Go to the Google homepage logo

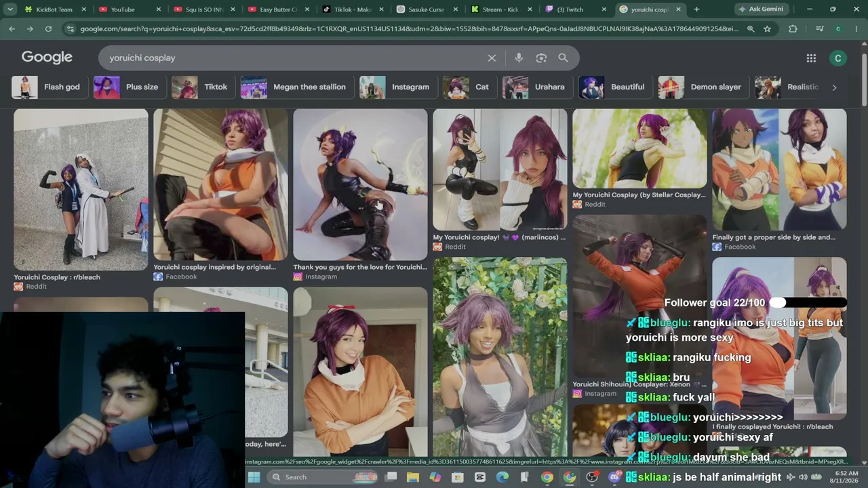[47, 58]
